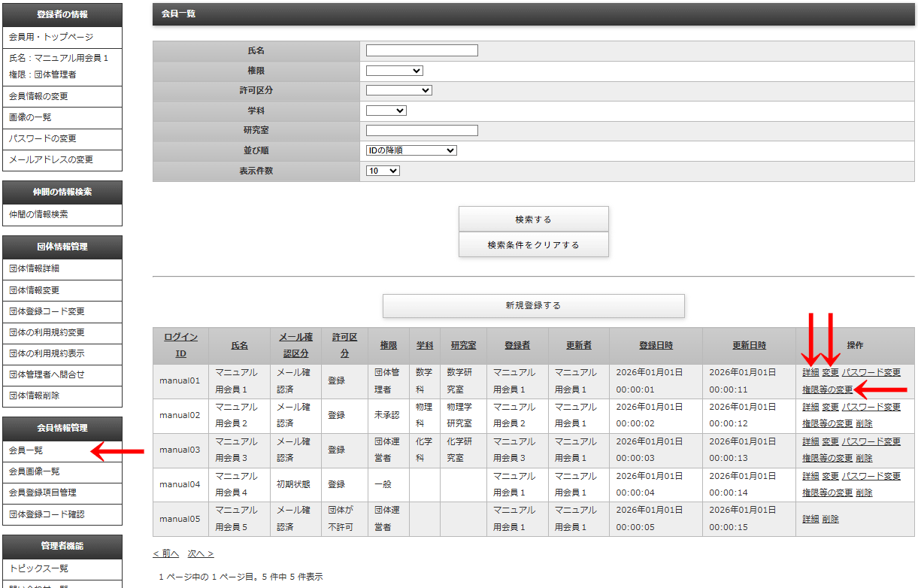Open 詳細 link for manual01
Viewport: 918px width, 588px height.
tap(810, 372)
